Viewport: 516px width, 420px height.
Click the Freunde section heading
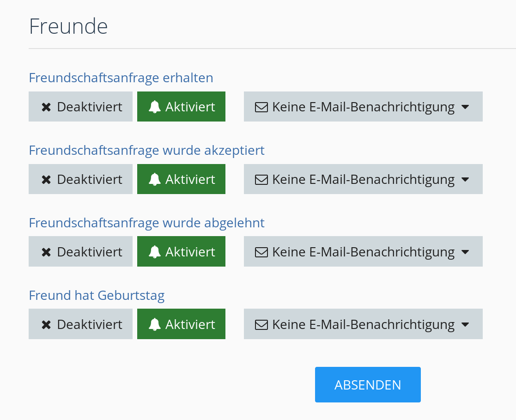click(x=68, y=26)
